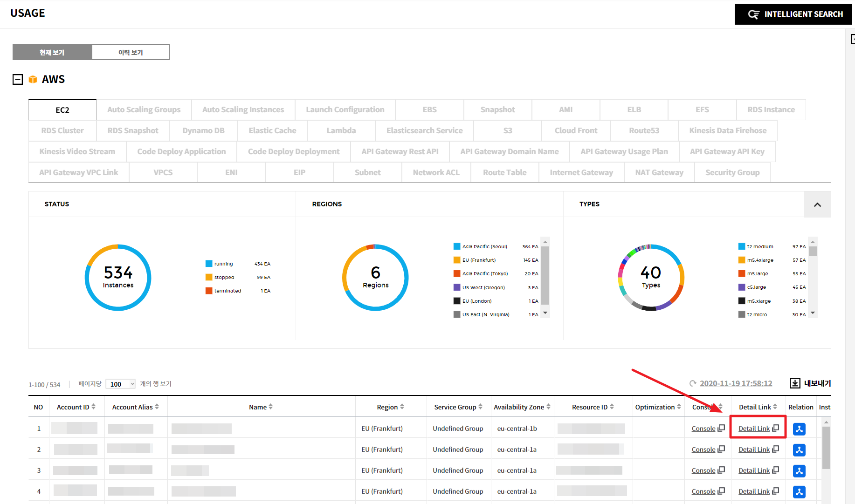Open the Lambda tab

[341, 131]
